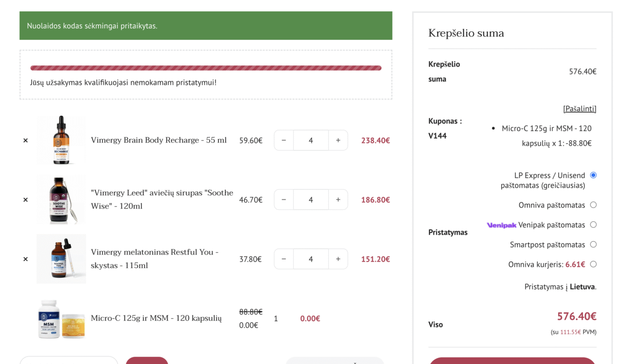Remove Soothe Wise syrup from cart
This screenshot has width=626, height=364.
pyautogui.click(x=26, y=200)
